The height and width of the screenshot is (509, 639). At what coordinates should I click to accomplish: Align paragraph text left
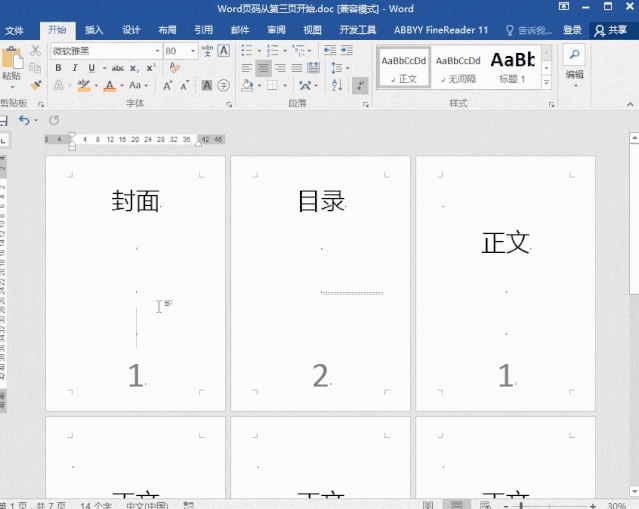tap(247, 68)
